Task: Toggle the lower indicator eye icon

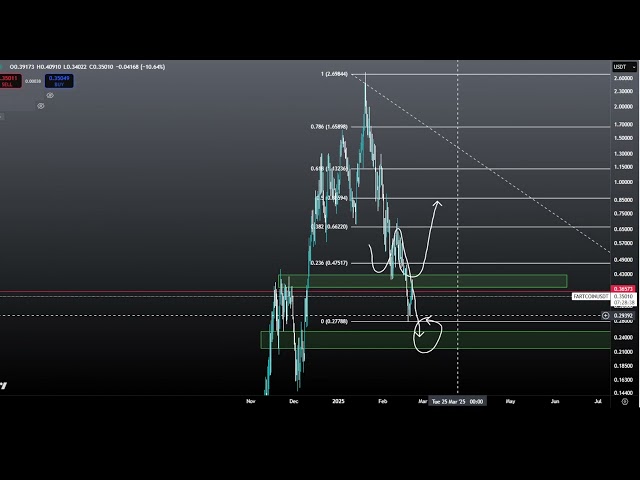Action: (x=38, y=106)
